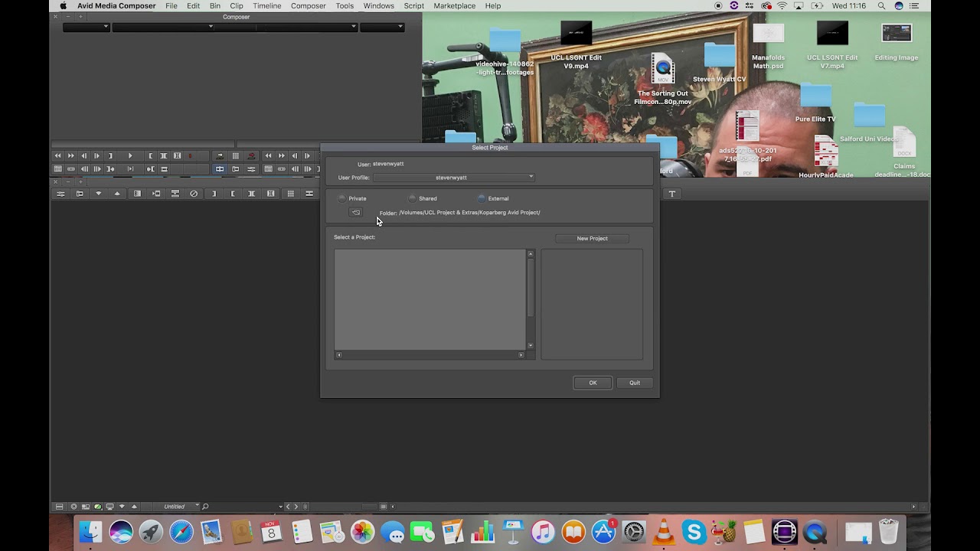The width and height of the screenshot is (980, 551).
Task: Select the T title tool icon in the timeline toolbar
Action: coord(672,194)
